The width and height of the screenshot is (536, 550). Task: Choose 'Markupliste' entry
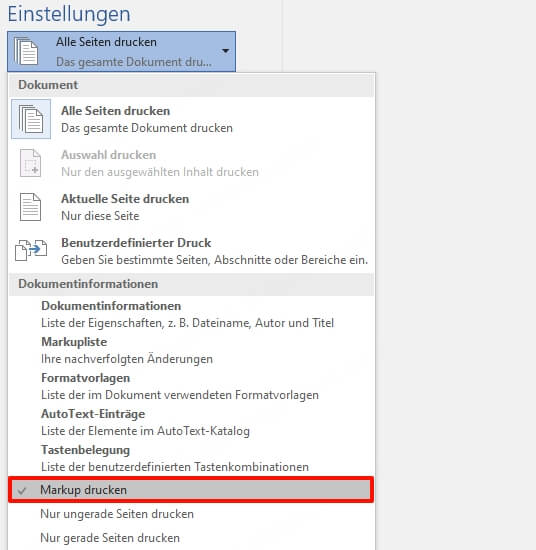192,350
